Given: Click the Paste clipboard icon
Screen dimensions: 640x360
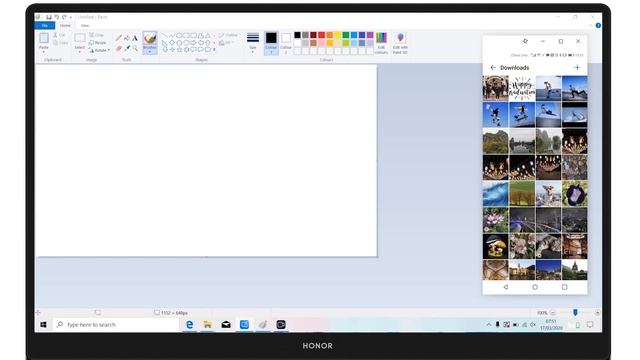Looking at the screenshot, I should tap(44, 38).
